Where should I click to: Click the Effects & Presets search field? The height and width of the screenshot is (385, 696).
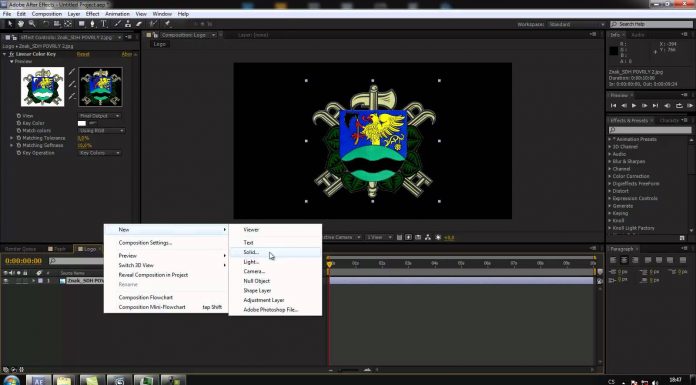tap(649, 130)
